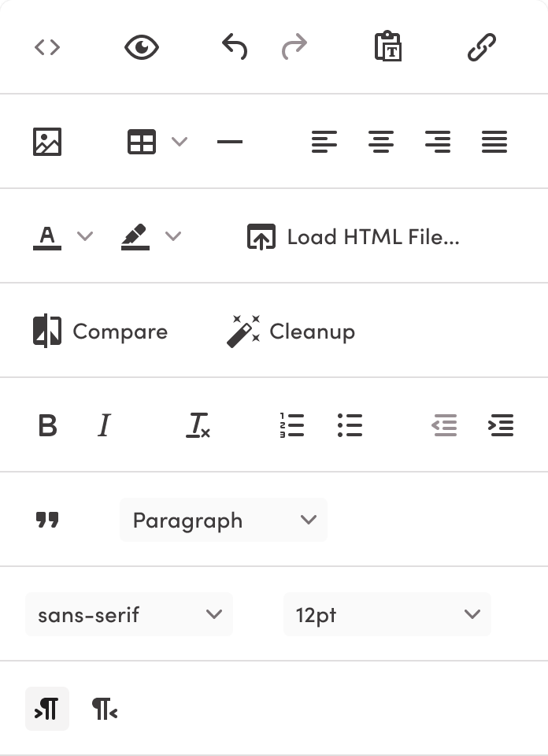Viewport: 548px width, 756px height.
Task: Apply center text alignment
Action: point(381,142)
